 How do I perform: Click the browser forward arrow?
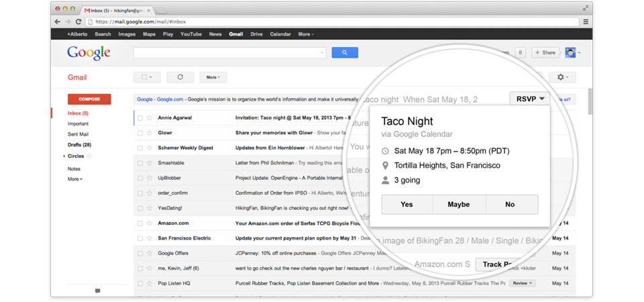[x=68, y=21]
